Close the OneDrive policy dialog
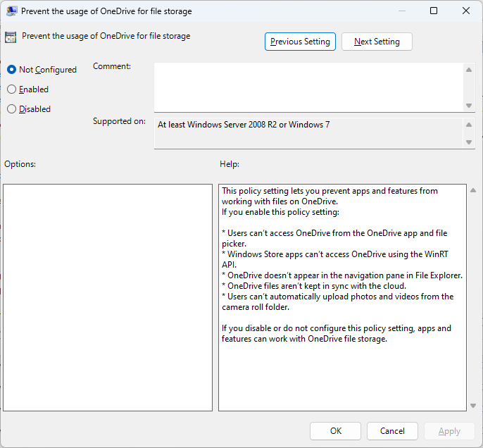Image resolution: width=483 pixels, height=448 pixels. point(466,11)
